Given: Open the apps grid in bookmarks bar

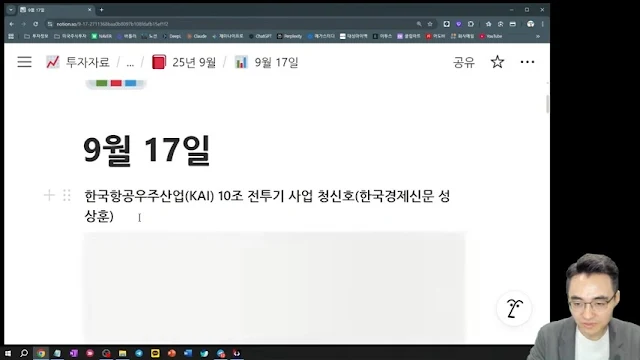Looking at the screenshot, I should (x=11, y=36).
